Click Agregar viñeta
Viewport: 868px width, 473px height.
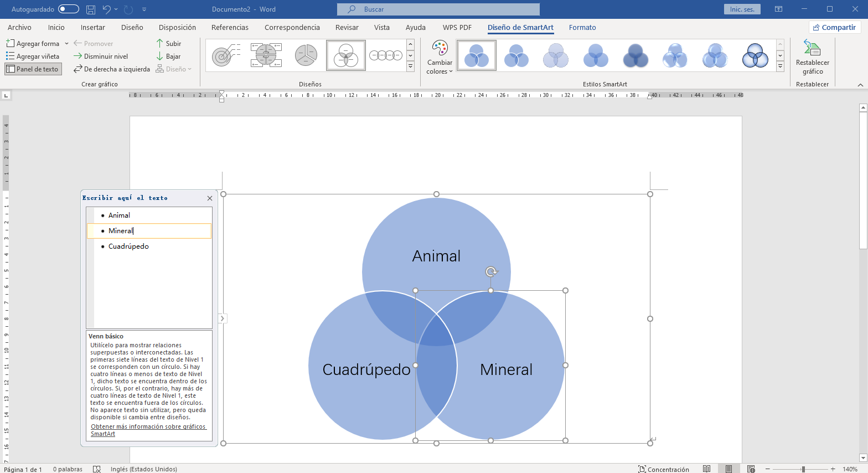pyautogui.click(x=33, y=56)
